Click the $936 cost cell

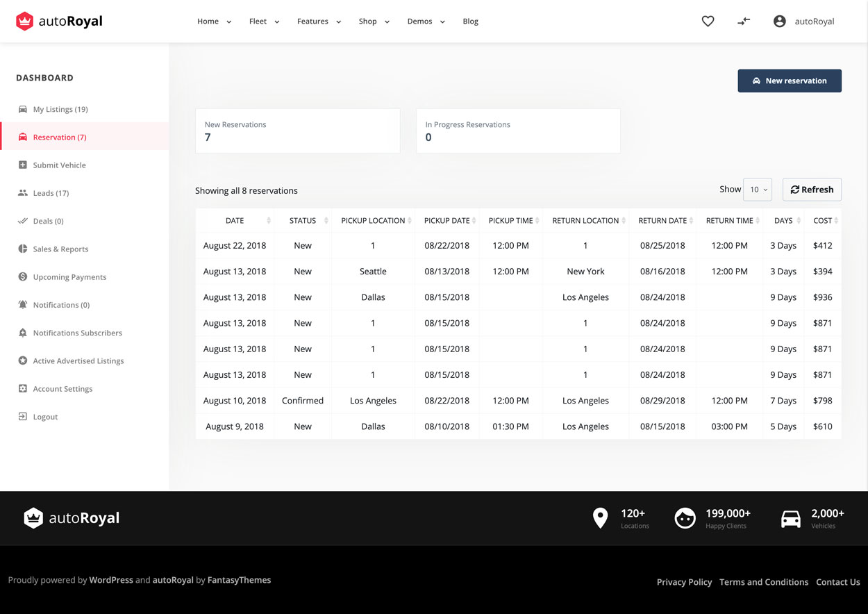(823, 297)
